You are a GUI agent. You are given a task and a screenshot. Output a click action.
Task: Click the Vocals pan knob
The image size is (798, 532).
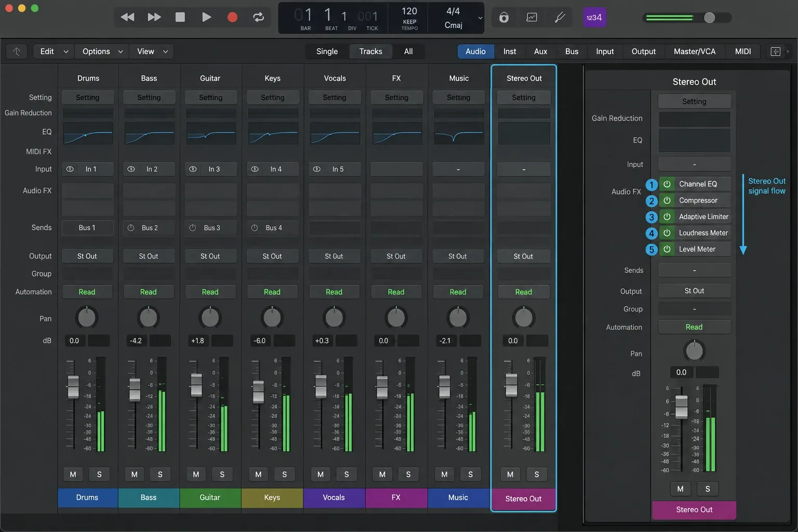[334, 317]
